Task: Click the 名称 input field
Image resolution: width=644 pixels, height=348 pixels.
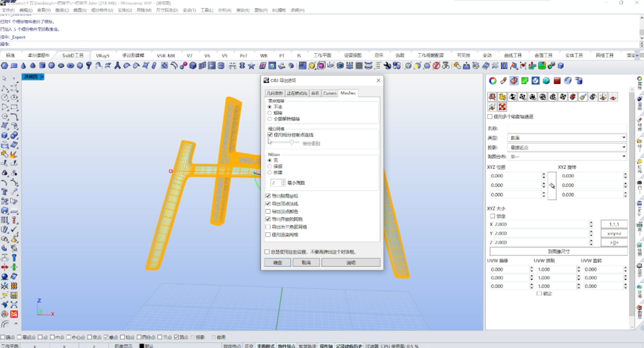Action: [567, 128]
